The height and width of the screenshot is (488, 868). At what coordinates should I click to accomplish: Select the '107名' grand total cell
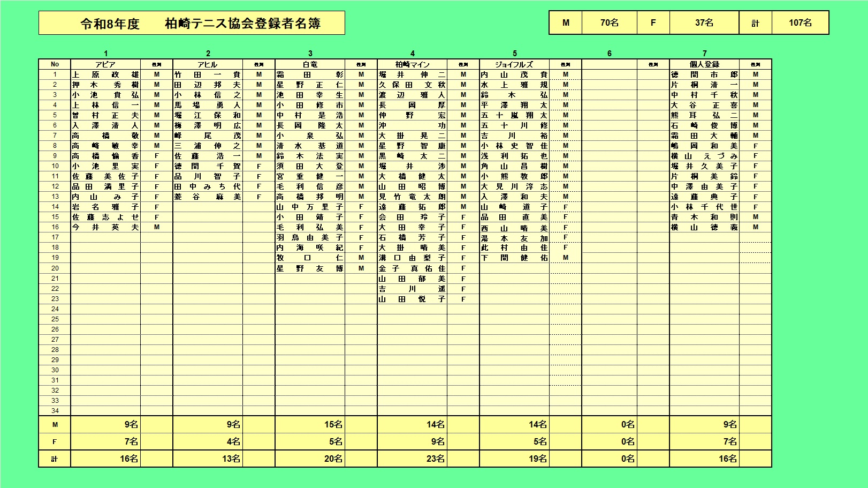(800, 22)
